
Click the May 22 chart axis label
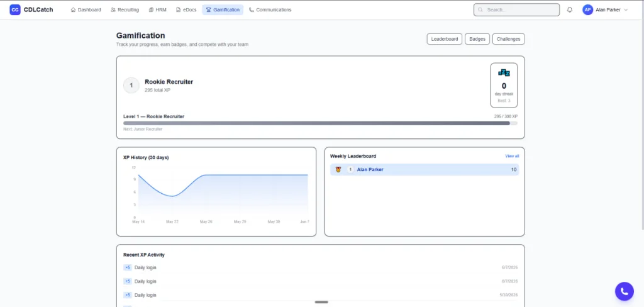(172, 221)
